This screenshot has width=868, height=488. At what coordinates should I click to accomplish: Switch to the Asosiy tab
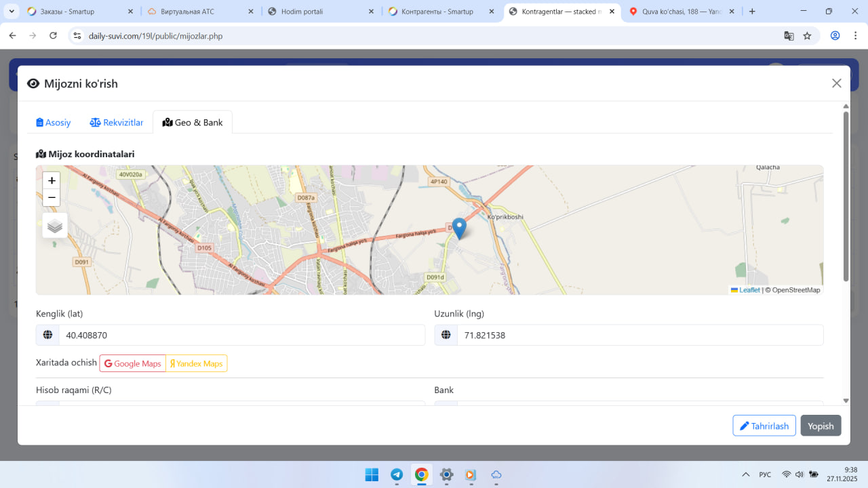tap(54, 123)
